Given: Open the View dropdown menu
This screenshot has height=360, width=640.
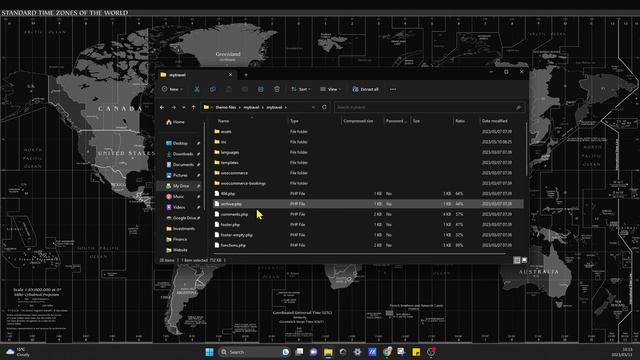Looking at the screenshot, I should click(330, 89).
